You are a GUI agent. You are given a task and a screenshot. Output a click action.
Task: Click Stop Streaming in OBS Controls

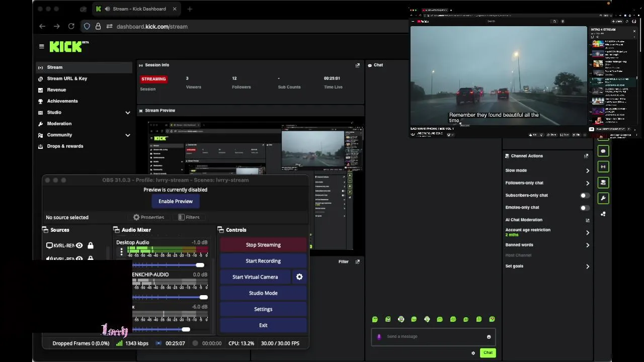point(263,245)
